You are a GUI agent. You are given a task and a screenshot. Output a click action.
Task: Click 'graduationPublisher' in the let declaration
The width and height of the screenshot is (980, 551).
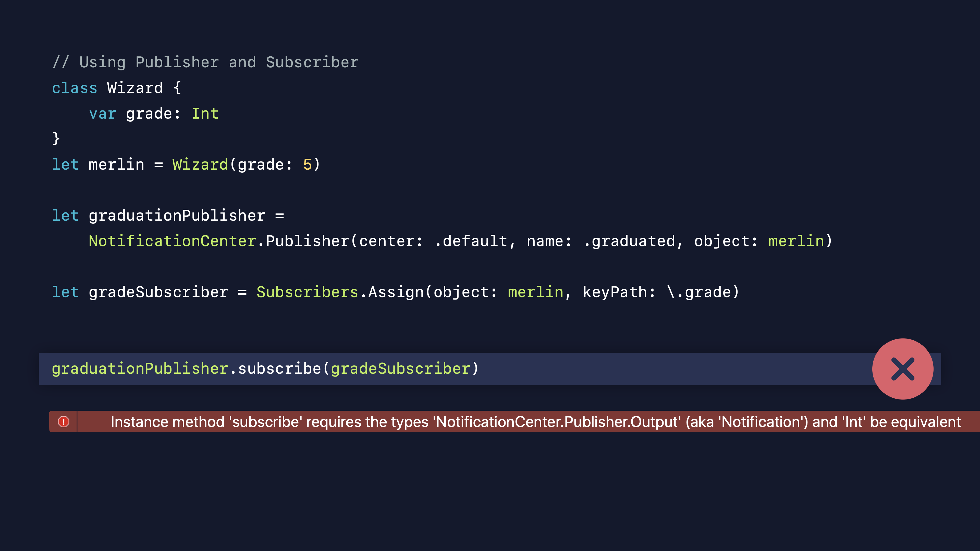coord(177,215)
